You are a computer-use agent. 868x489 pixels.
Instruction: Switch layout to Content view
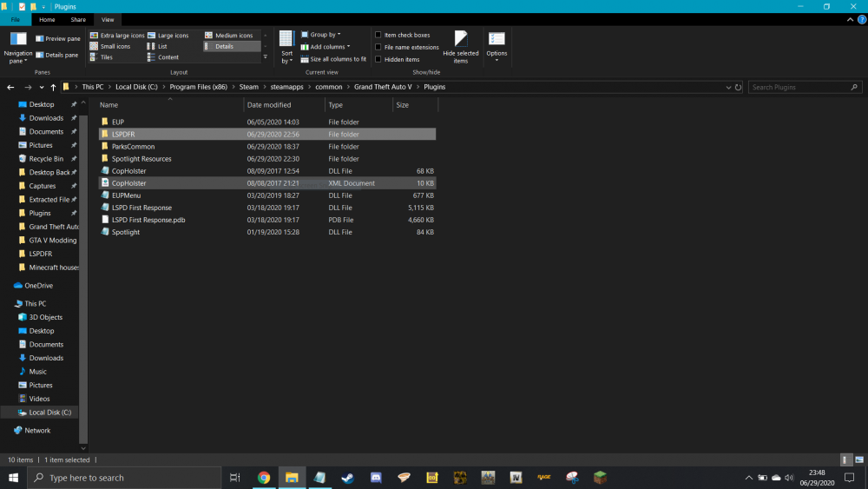[163, 57]
